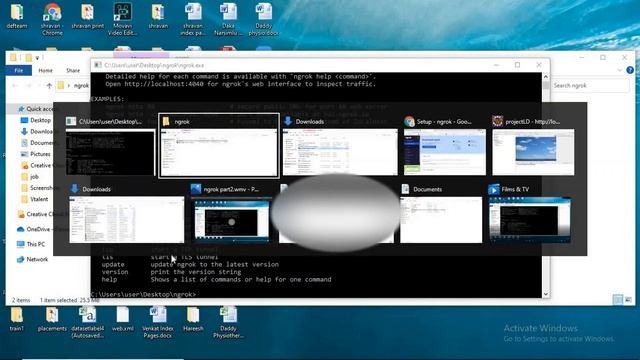Open the Home ribbon tab in Explorer
Image resolution: width=640 pixels, height=360 pixels.
[45, 71]
